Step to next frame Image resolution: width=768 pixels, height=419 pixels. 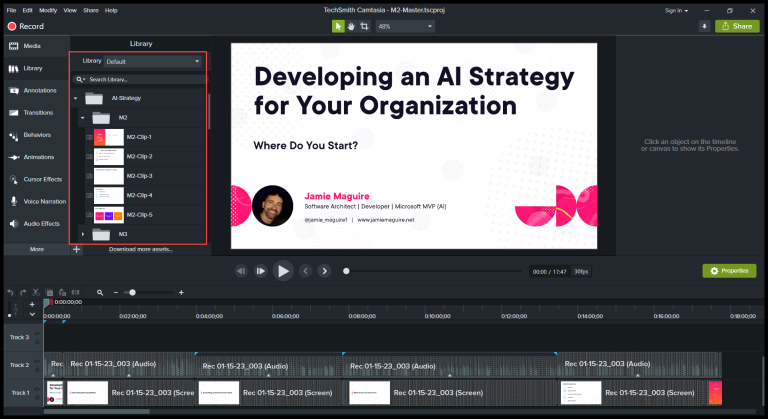point(261,271)
